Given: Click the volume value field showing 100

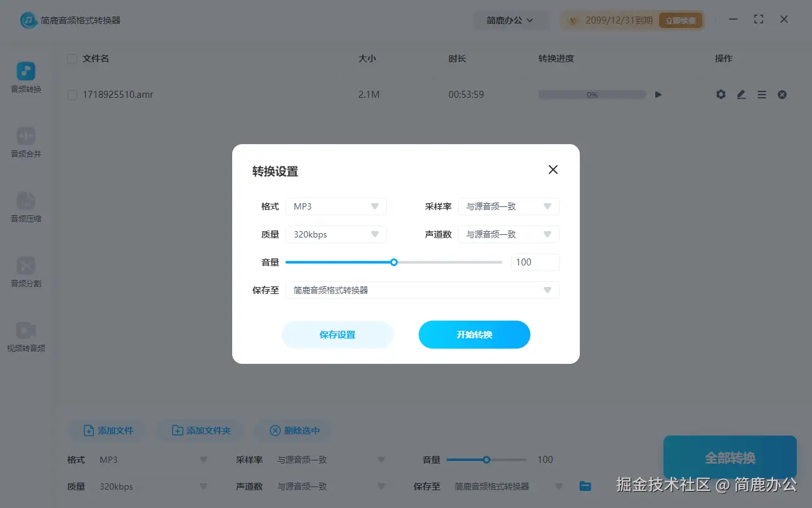Looking at the screenshot, I should click(x=535, y=262).
